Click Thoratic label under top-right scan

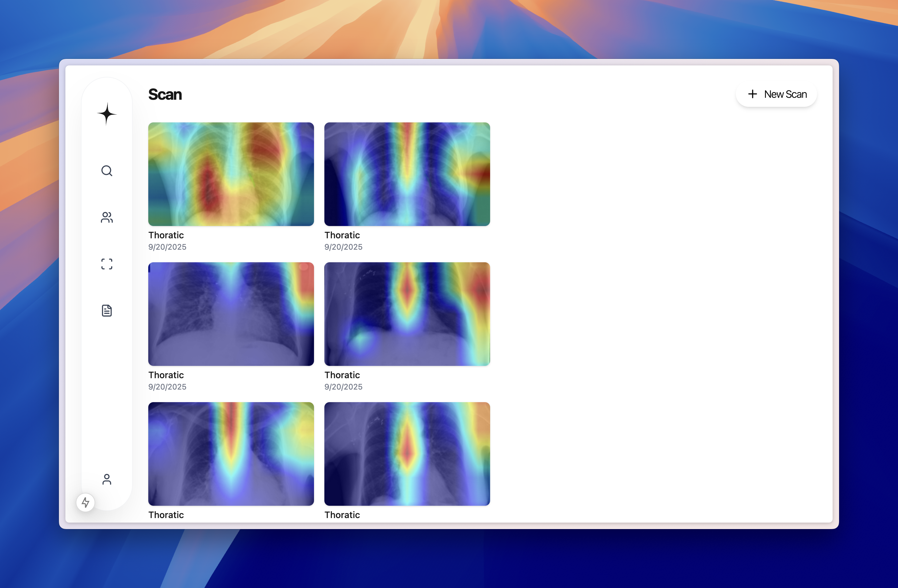(342, 235)
